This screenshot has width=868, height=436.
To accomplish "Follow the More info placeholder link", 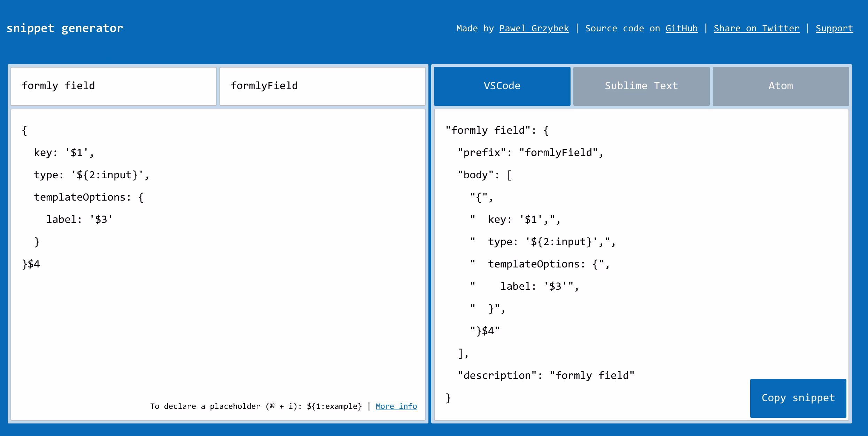I will pos(396,406).
